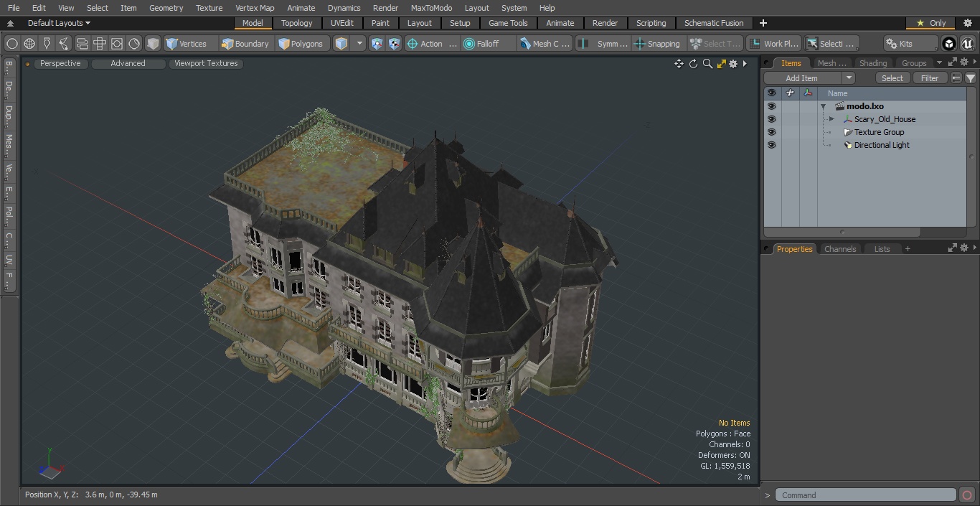Click the crossed-rectangles toolbar icon
This screenshot has width=980, height=506.
[x=99, y=44]
